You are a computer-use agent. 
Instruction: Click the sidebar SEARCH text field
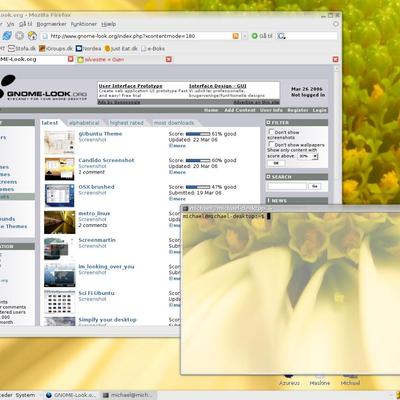(x=287, y=186)
